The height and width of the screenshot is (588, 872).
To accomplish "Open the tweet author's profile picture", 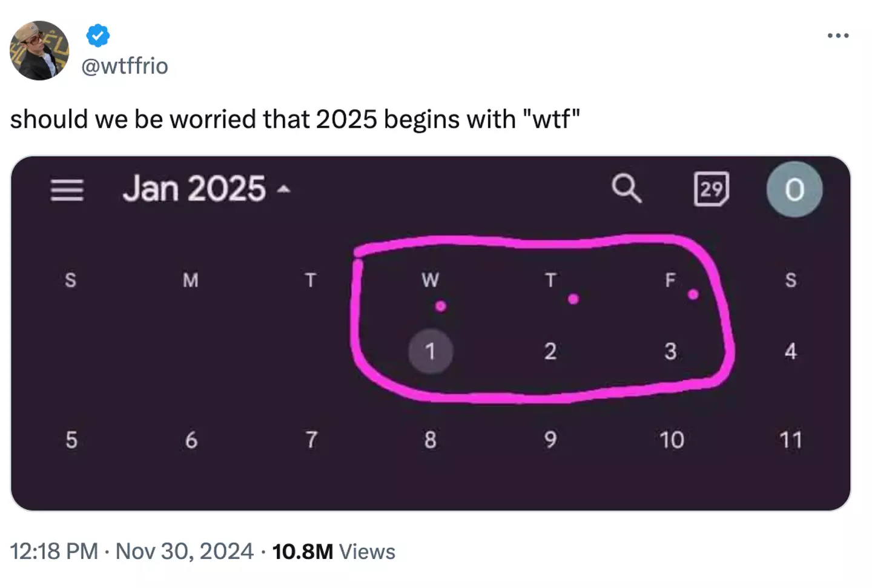I will click(x=39, y=51).
